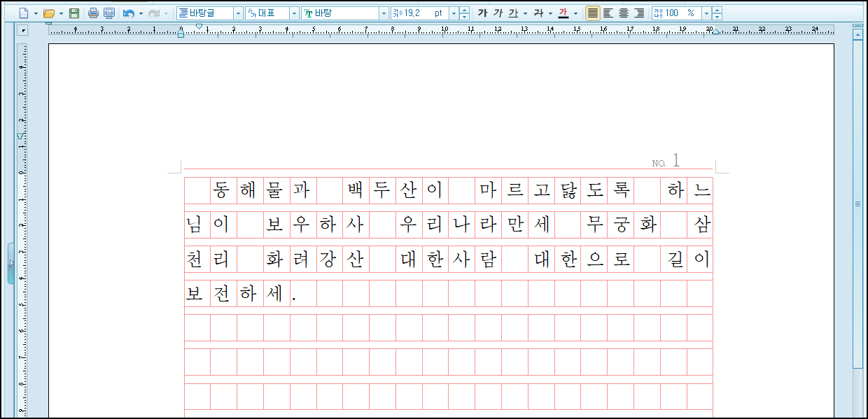This screenshot has height=419, width=868.
Task: Save the document with the floppy icon
Action: tap(74, 13)
